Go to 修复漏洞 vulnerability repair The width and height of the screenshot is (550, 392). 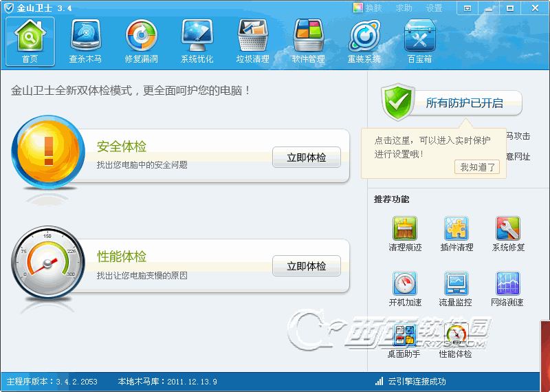coord(142,41)
